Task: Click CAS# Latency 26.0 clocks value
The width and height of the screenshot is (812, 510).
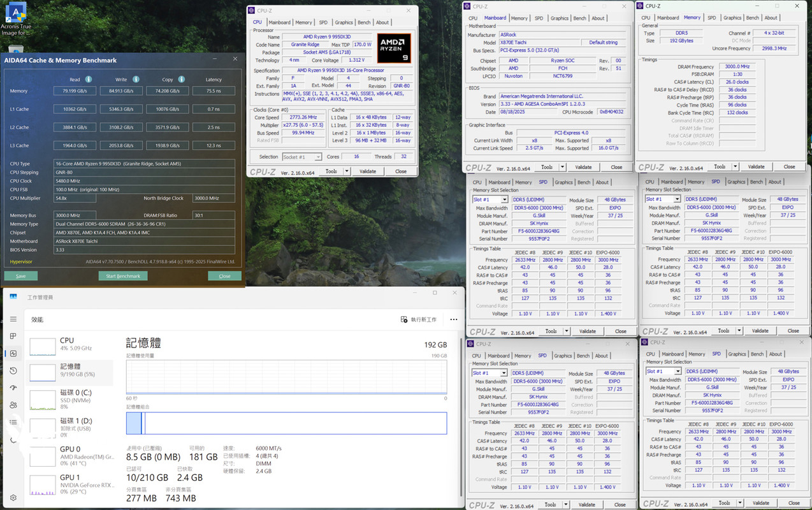Action: [737, 82]
